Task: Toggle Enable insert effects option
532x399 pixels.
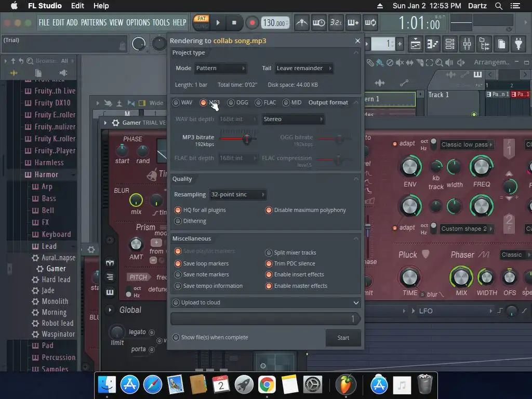Action: [269, 274]
